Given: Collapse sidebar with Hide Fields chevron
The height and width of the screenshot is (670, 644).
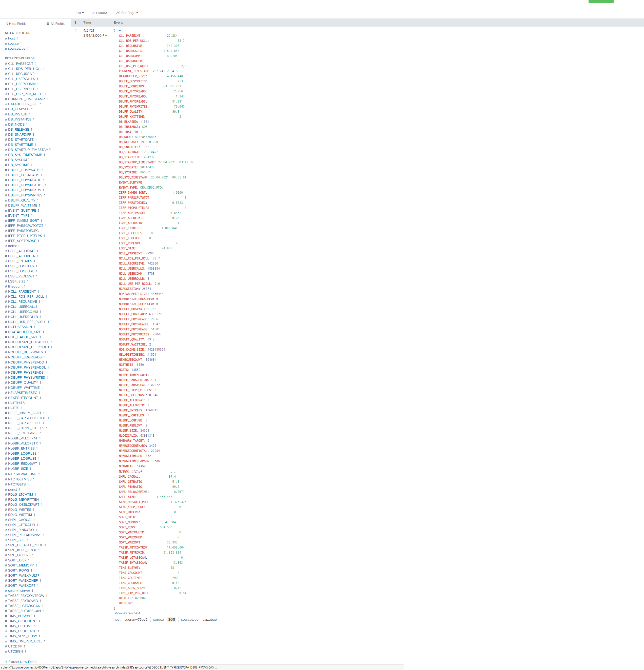Looking at the screenshot, I should coord(7,24).
